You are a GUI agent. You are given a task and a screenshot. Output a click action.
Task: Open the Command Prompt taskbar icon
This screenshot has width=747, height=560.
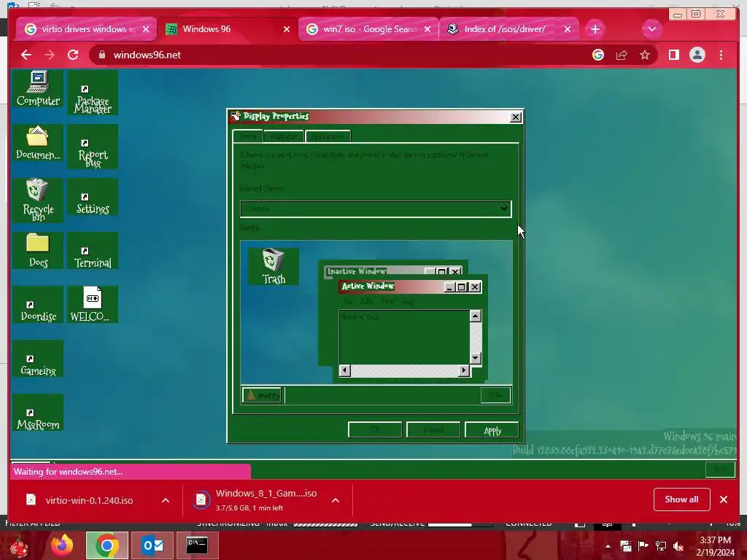pyautogui.click(x=197, y=545)
